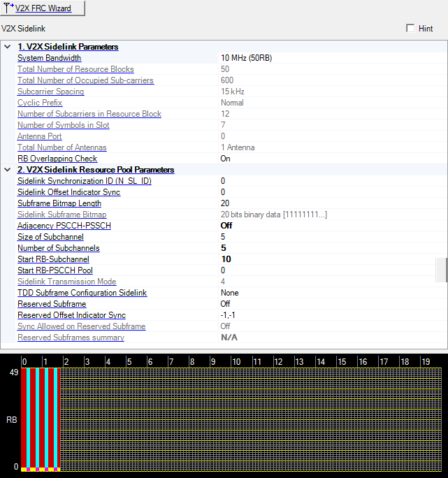Image resolution: width=448 pixels, height=478 pixels.
Task: Select subframe 19 marker in resource grid
Action: [x=426, y=362]
